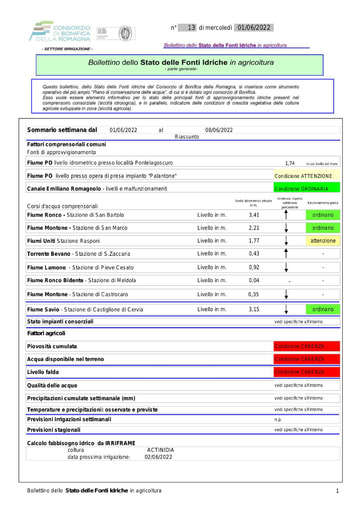Click the downward trend arrow in the Fiume Lamone row
The width and height of the screenshot is (362, 512).
(286, 267)
